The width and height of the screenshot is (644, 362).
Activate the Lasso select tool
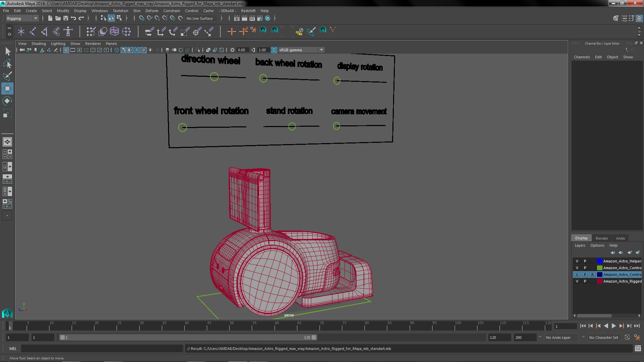7,64
